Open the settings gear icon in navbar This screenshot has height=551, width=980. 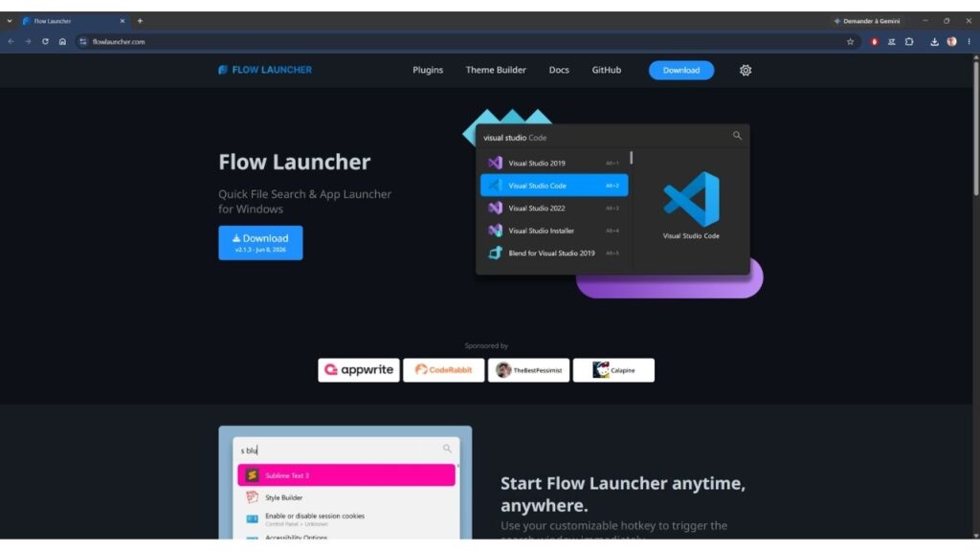pos(745,70)
